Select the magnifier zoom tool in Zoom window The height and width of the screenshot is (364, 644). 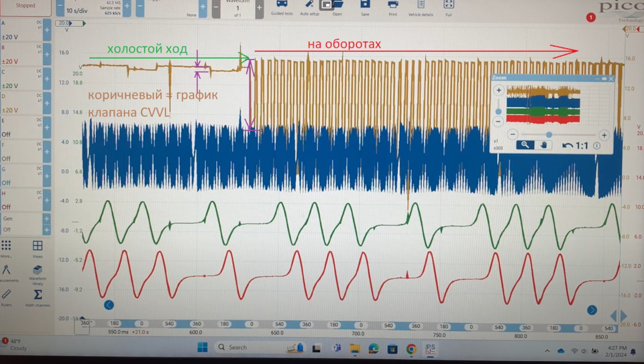click(x=525, y=145)
